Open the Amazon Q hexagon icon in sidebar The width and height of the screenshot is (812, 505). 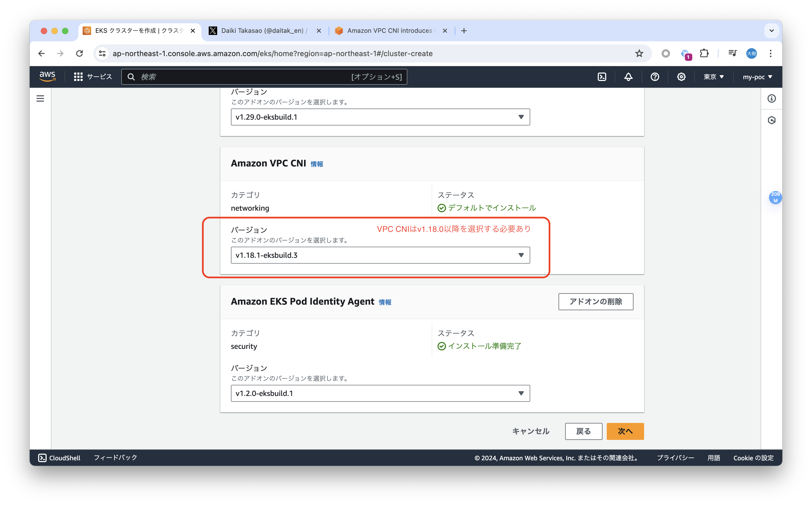pos(771,120)
